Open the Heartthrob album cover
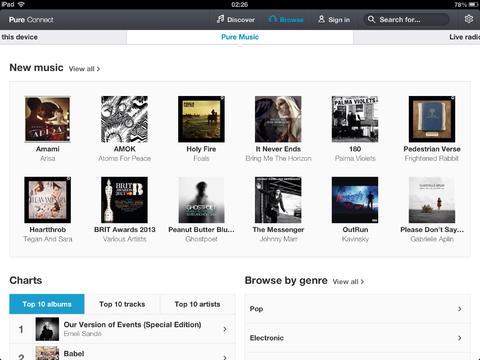The height and width of the screenshot is (360, 480). click(48, 200)
